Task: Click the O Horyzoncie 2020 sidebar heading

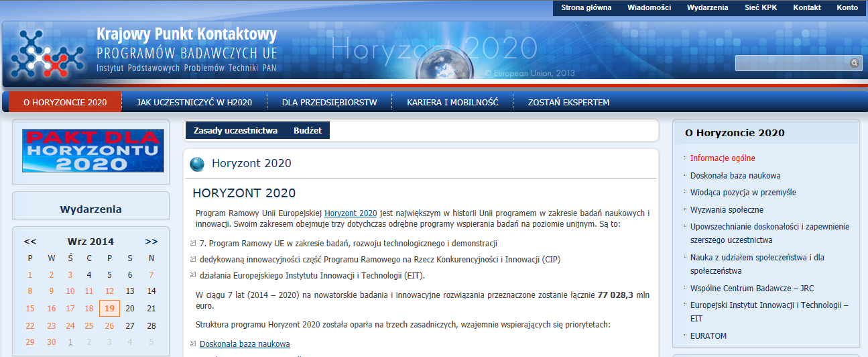Action: [735, 133]
